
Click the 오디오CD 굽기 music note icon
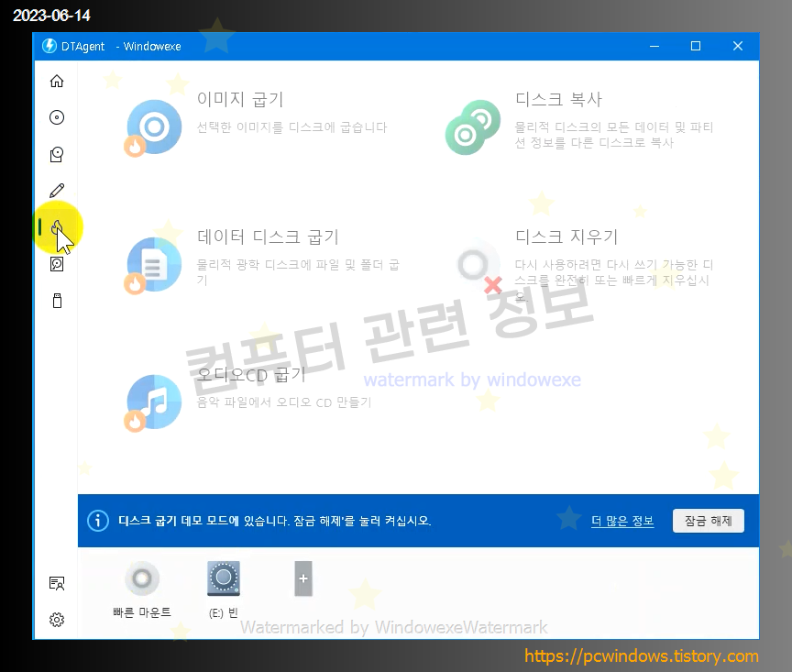tap(152, 401)
